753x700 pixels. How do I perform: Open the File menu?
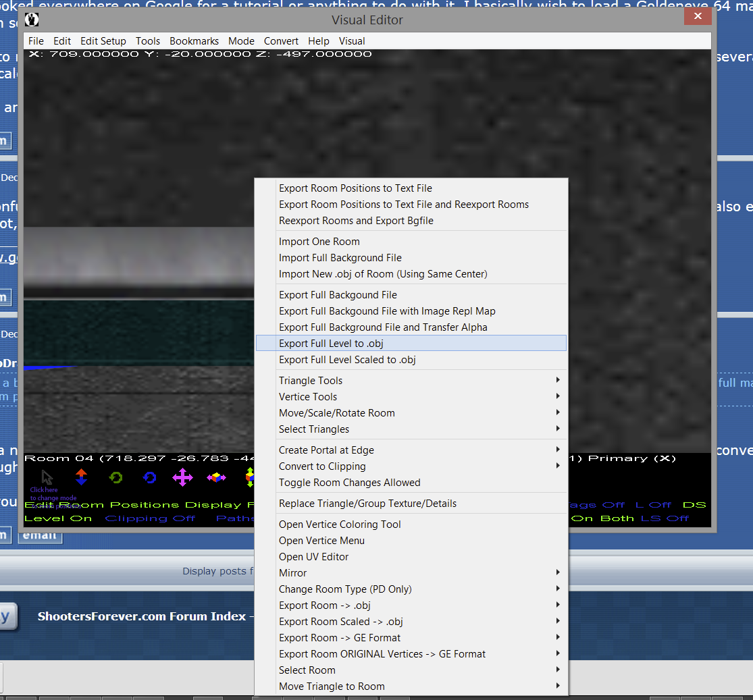pos(36,41)
